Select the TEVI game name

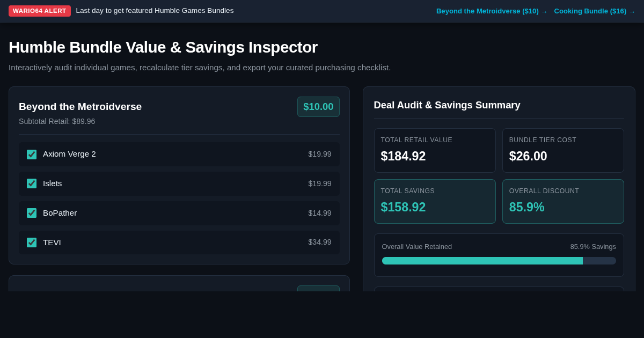point(52,243)
